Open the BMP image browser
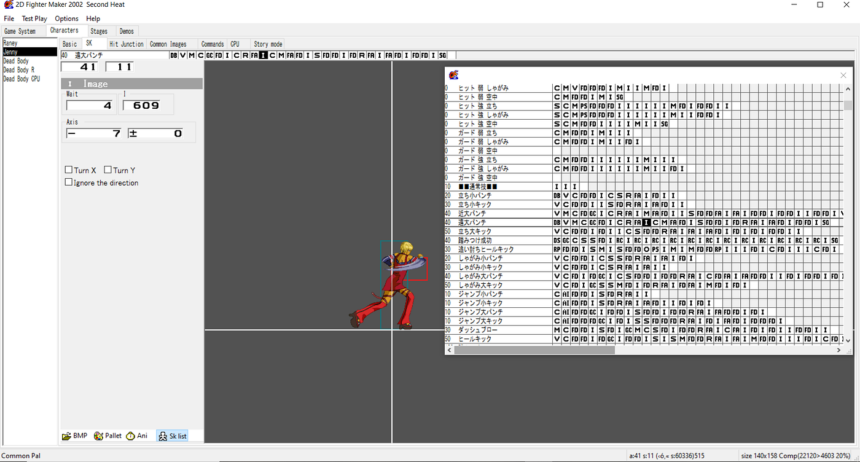860x462 pixels. click(x=75, y=436)
